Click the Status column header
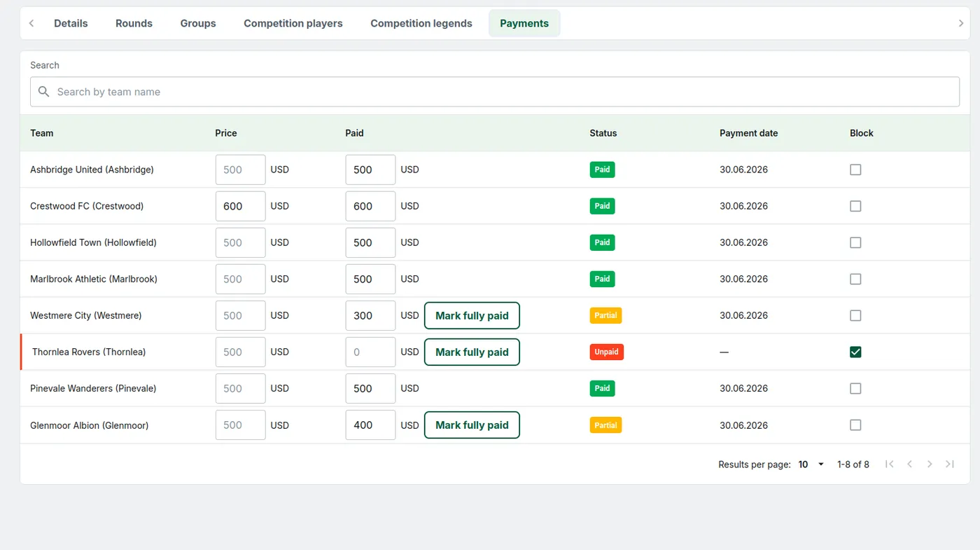This screenshot has height=550, width=980. [603, 133]
